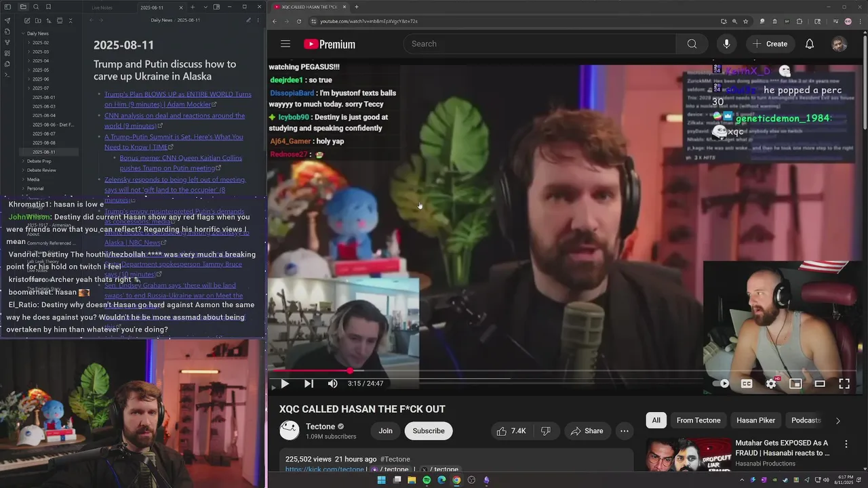Open Spotify from Windows taskbar

(x=427, y=480)
